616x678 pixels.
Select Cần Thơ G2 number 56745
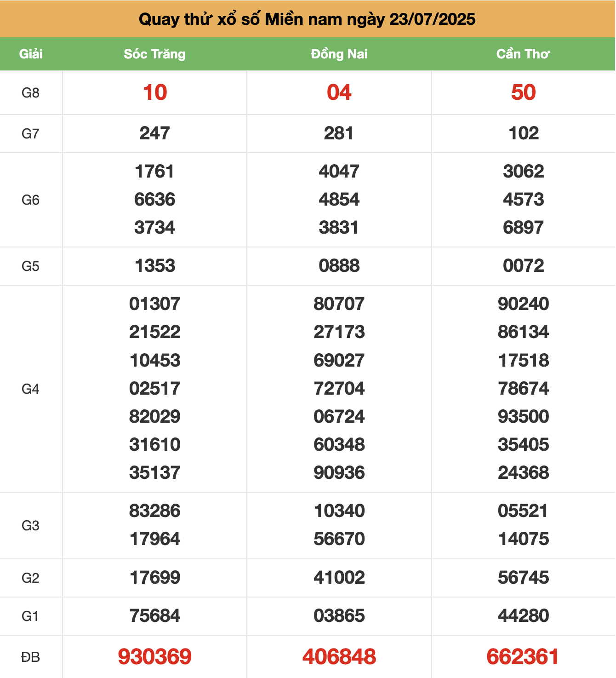(523, 578)
